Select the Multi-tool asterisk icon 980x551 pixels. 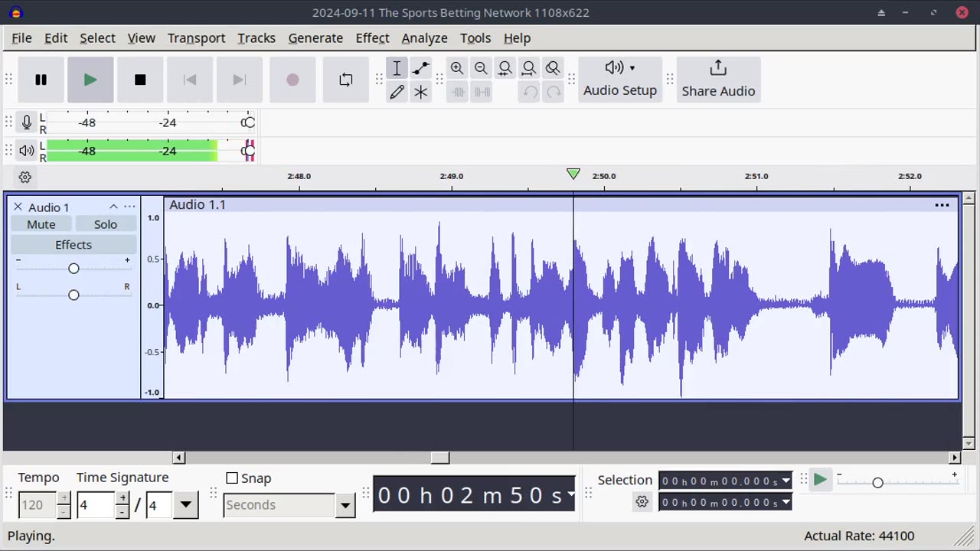[x=420, y=92]
